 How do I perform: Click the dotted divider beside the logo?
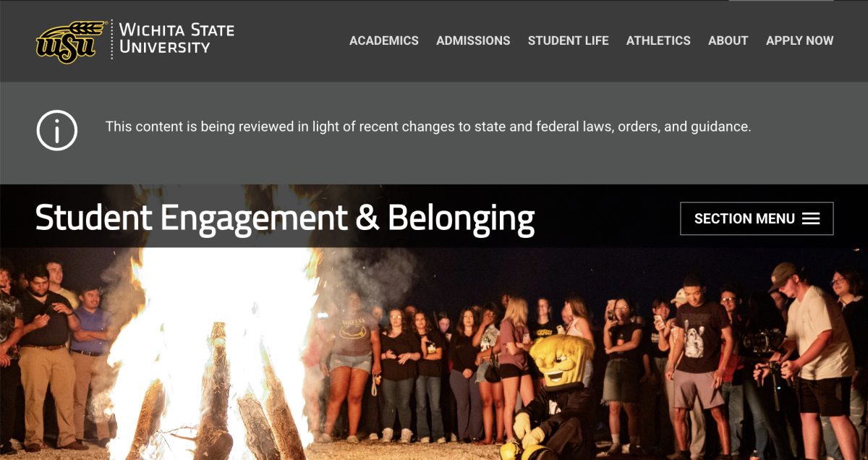(x=112, y=40)
